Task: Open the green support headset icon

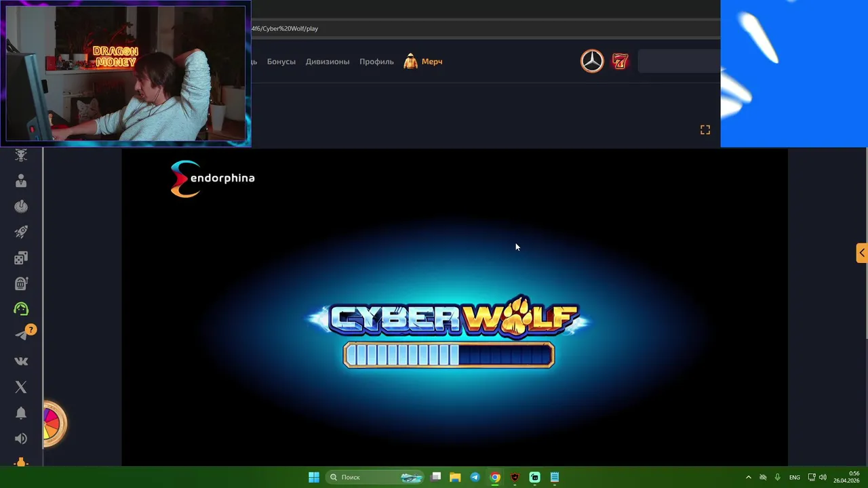Action: pos(21,309)
